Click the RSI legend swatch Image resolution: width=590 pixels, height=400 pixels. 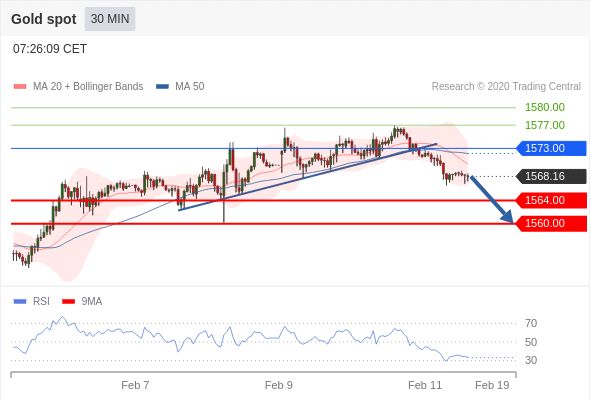click(20, 301)
